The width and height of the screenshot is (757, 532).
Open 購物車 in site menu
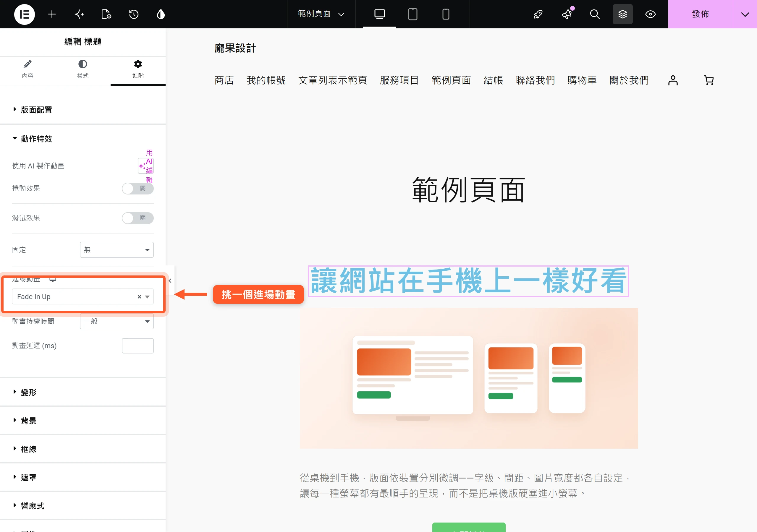pyautogui.click(x=582, y=80)
